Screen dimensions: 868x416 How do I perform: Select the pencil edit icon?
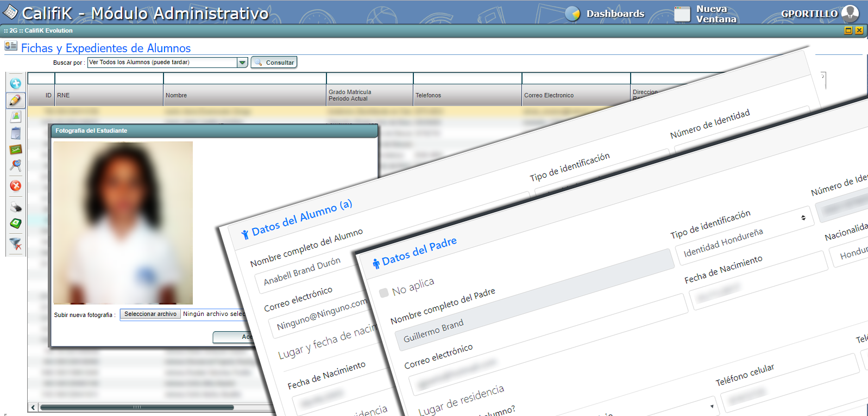[15, 100]
